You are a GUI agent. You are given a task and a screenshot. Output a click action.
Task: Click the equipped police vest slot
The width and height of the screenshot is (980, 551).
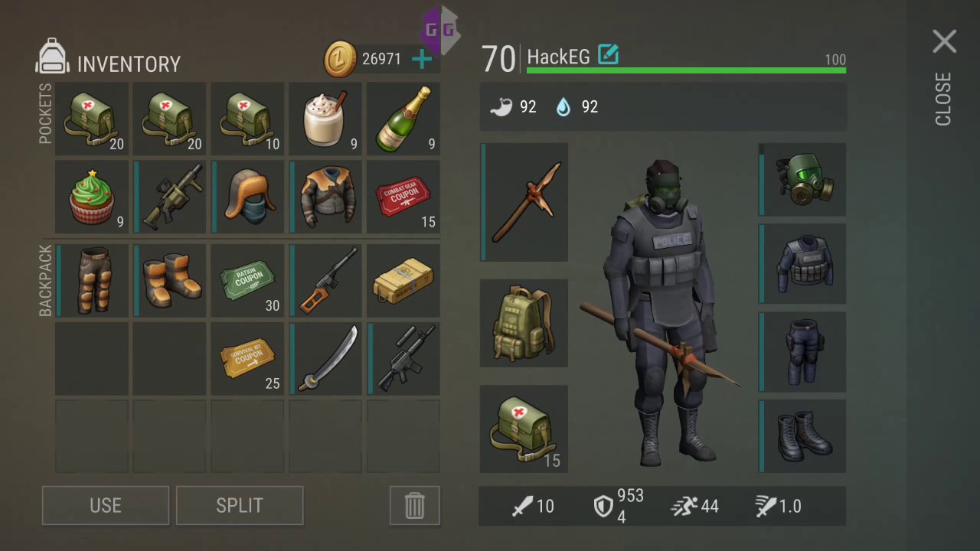pyautogui.click(x=802, y=264)
